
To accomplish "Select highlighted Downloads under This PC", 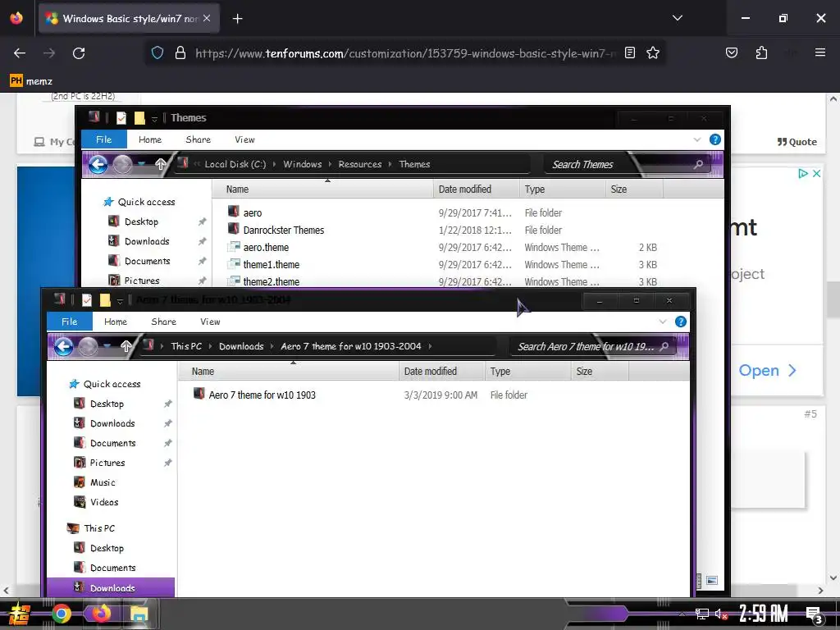I will tap(111, 587).
